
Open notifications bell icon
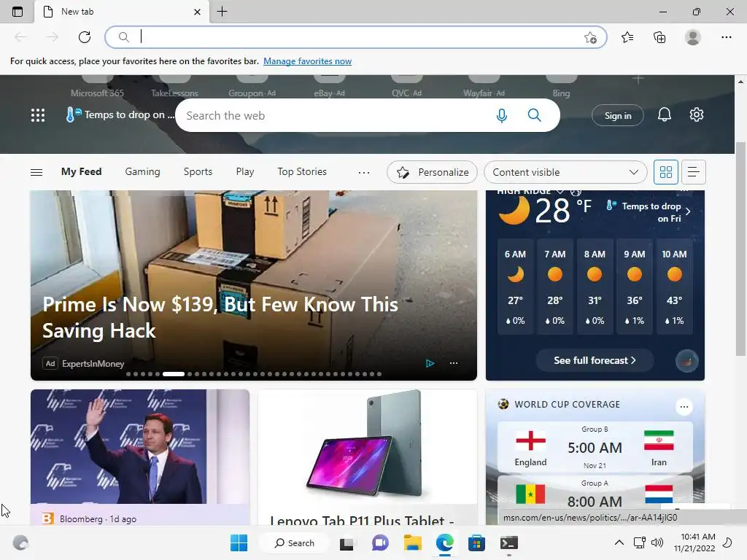tap(665, 114)
